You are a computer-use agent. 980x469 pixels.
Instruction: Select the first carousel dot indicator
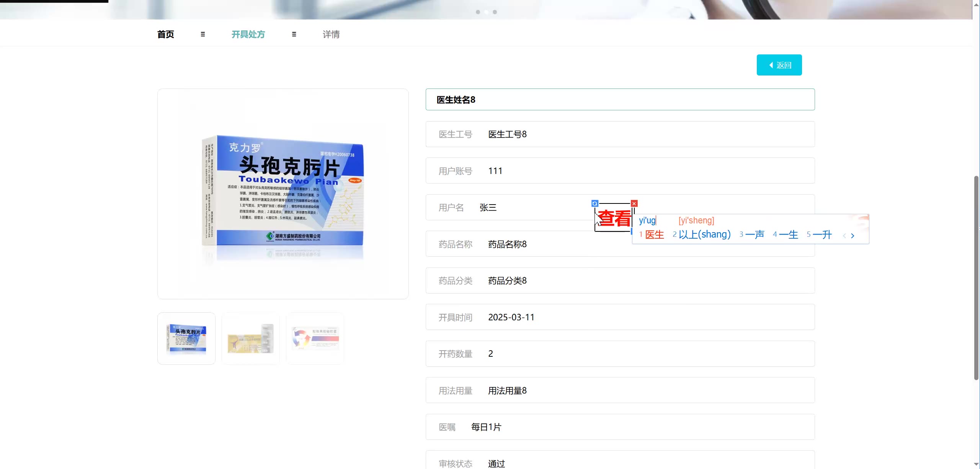pos(478,12)
